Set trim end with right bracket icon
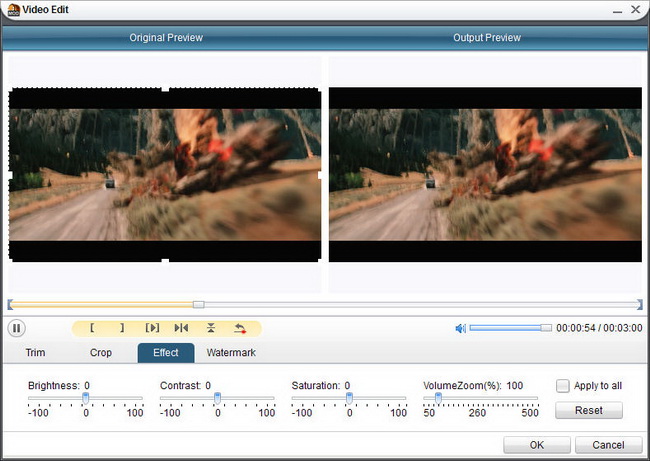650x461 pixels. (122, 328)
